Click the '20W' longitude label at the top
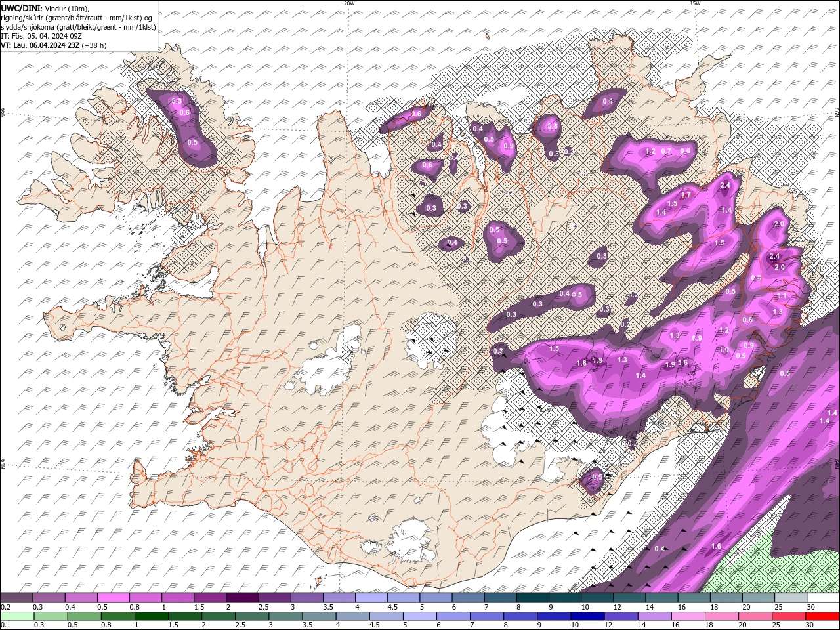The image size is (840, 630). pyautogui.click(x=349, y=3)
